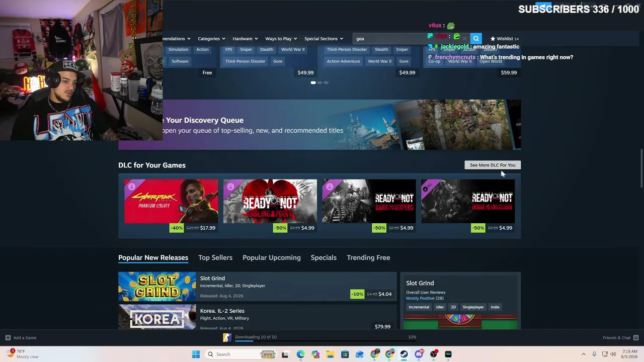Screen dimensions: 644x362
Task: Expand the Special Sections menu
Action: 324,39
